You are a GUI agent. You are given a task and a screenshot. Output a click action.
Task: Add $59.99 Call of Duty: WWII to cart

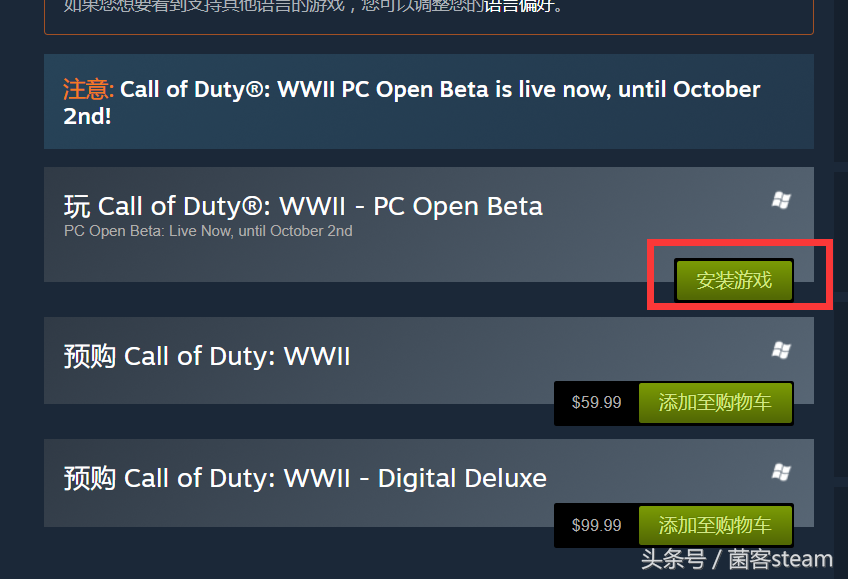(715, 403)
